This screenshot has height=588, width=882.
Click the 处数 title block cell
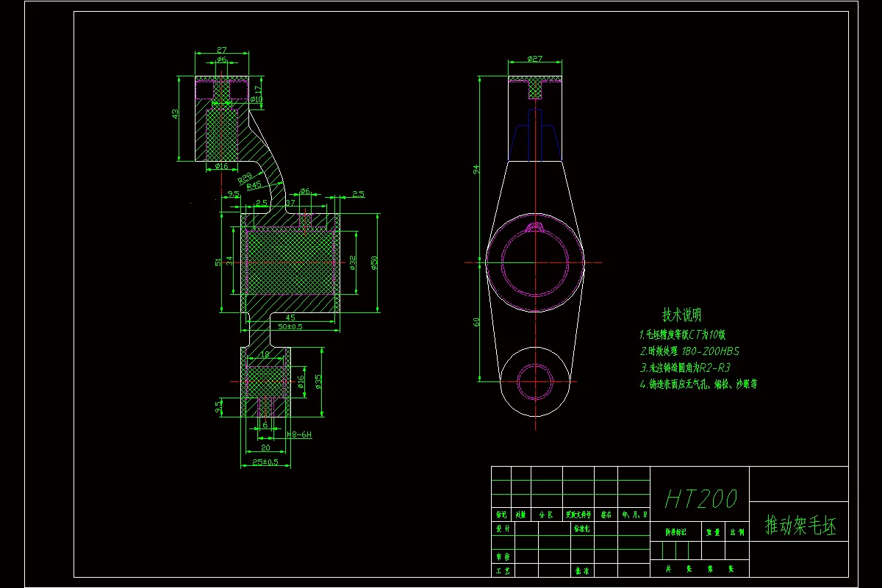pyautogui.click(x=520, y=515)
